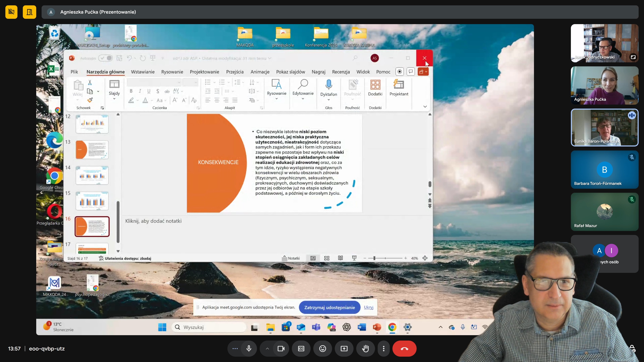Viewport: 644px width, 362px height.
Task: Open Windows tray hidden icons chevron
Action: (x=441, y=327)
